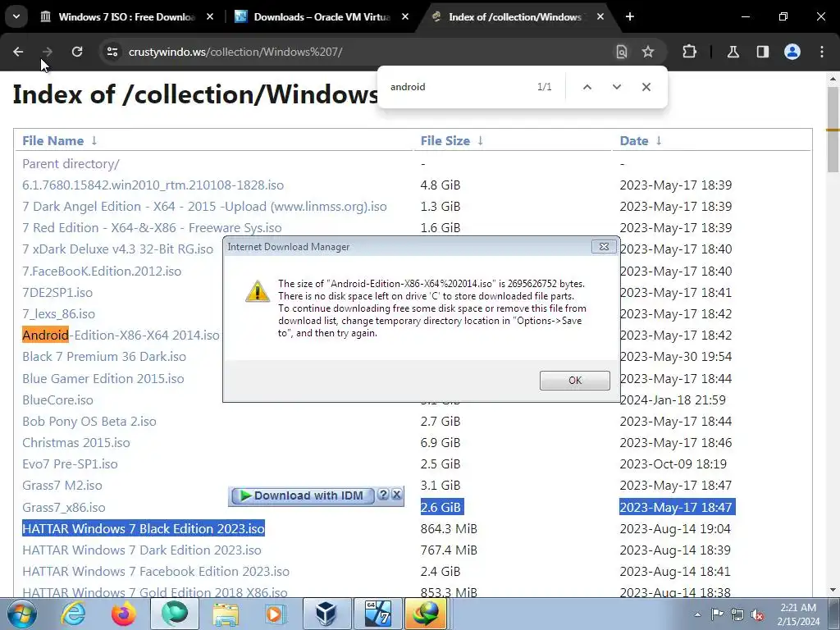This screenshot has height=630, width=840.
Task: Open Chrome Labs flask icon
Action: (733, 52)
